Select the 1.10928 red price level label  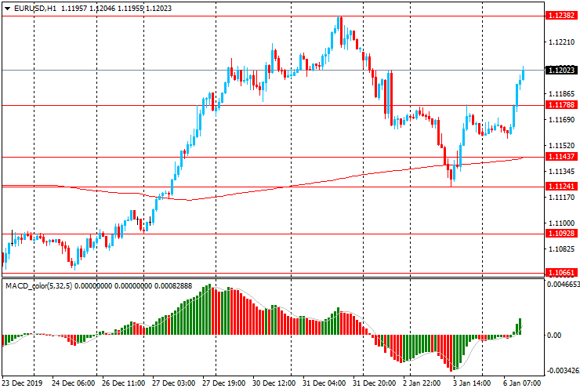561,233
